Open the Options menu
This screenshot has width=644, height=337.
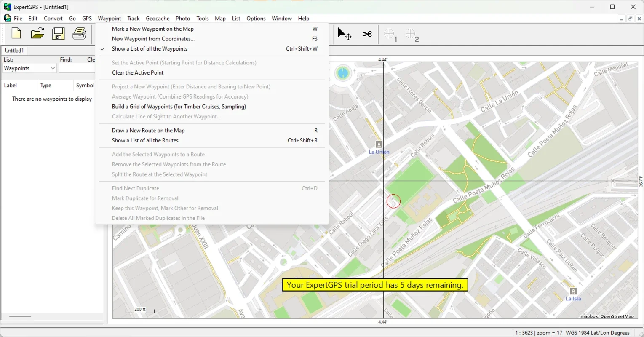click(x=256, y=19)
